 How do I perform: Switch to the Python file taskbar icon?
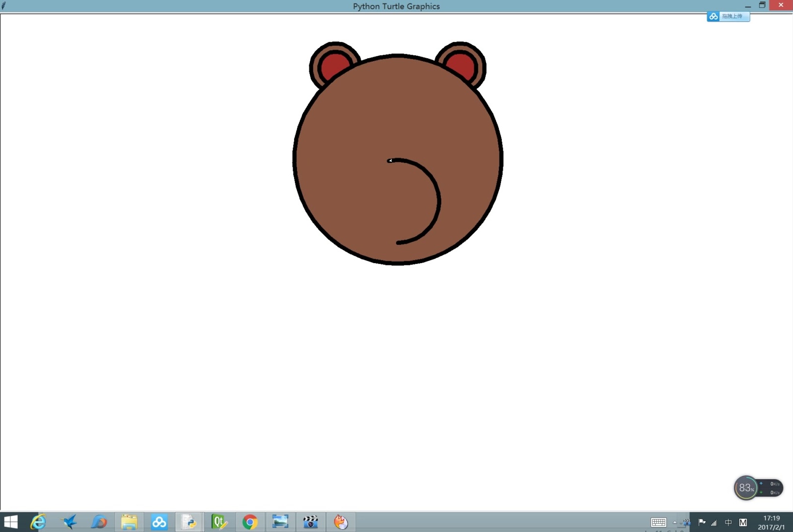click(189, 522)
